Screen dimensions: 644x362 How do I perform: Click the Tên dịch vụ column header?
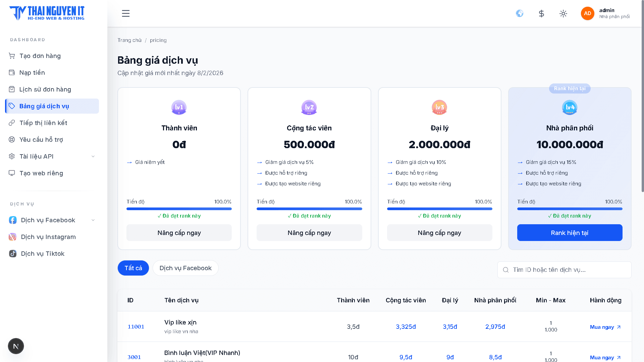pyautogui.click(x=181, y=300)
